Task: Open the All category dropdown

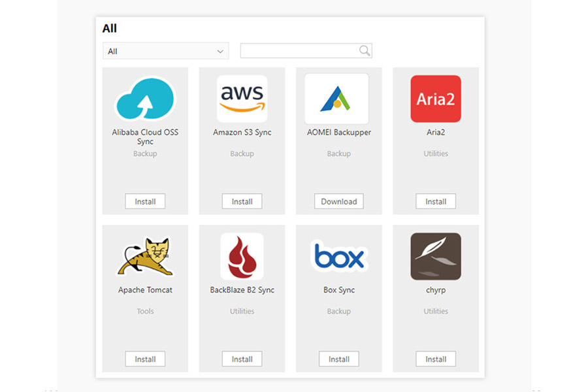Action: (x=166, y=51)
